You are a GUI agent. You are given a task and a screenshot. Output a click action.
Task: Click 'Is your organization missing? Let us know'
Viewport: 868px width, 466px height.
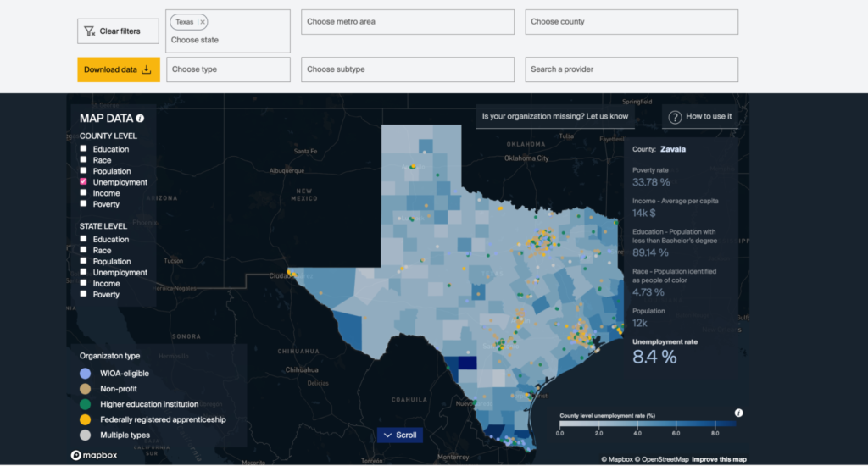pos(554,116)
